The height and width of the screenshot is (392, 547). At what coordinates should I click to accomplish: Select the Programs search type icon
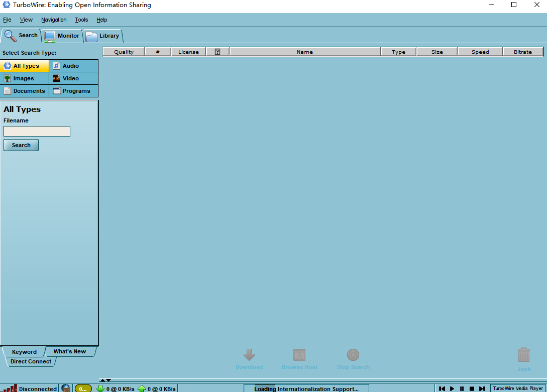(x=57, y=91)
